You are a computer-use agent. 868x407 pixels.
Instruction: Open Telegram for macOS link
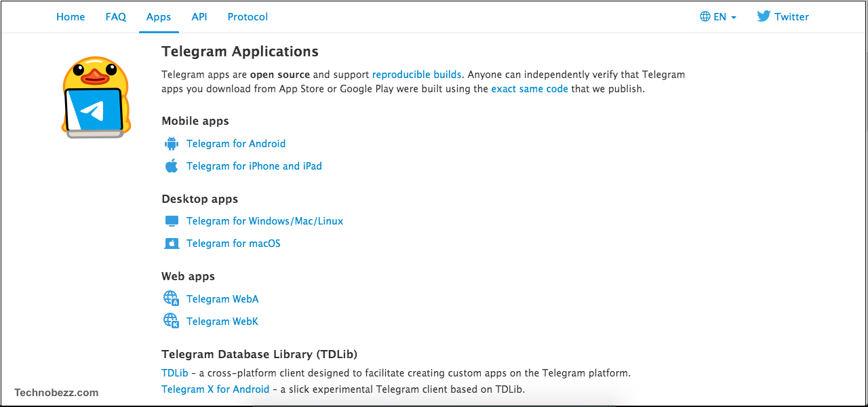[233, 244]
